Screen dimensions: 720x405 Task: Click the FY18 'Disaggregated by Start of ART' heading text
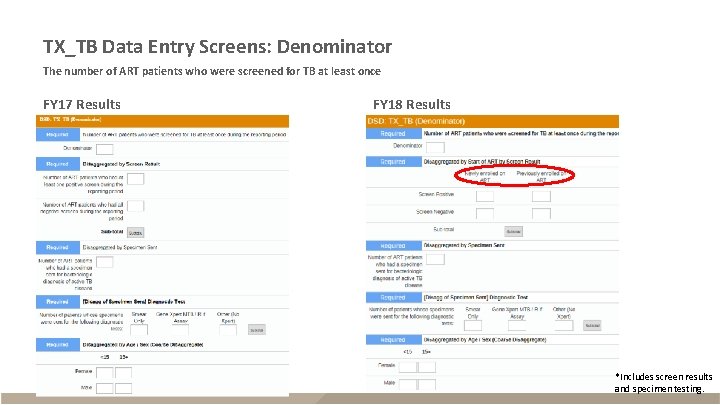point(482,162)
